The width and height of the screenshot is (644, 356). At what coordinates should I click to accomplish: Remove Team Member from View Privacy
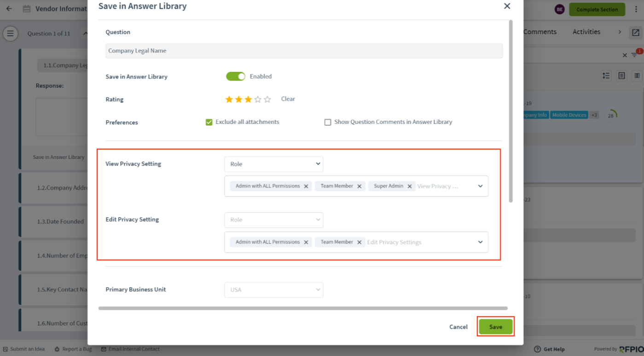point(360,186)
